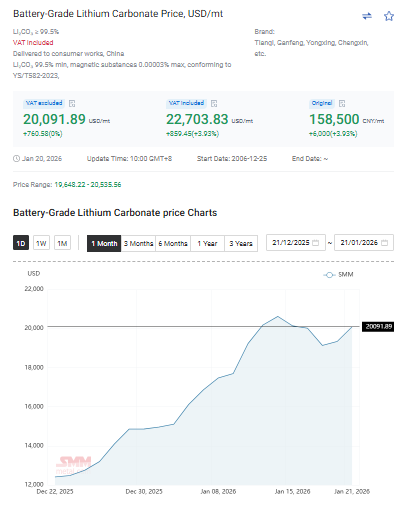Screen dimensions: 411x506
Task: Click the VAT excluded price label
Action: click(x=44, y=103)
